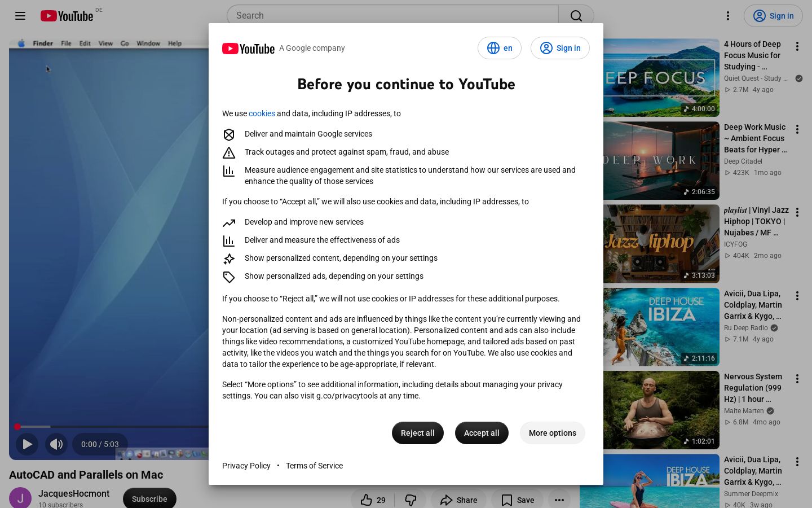Click the video title AutoCAD and Parallels on Mac
Viewport: 812px width, 508px height.
[x=86, y=475]
